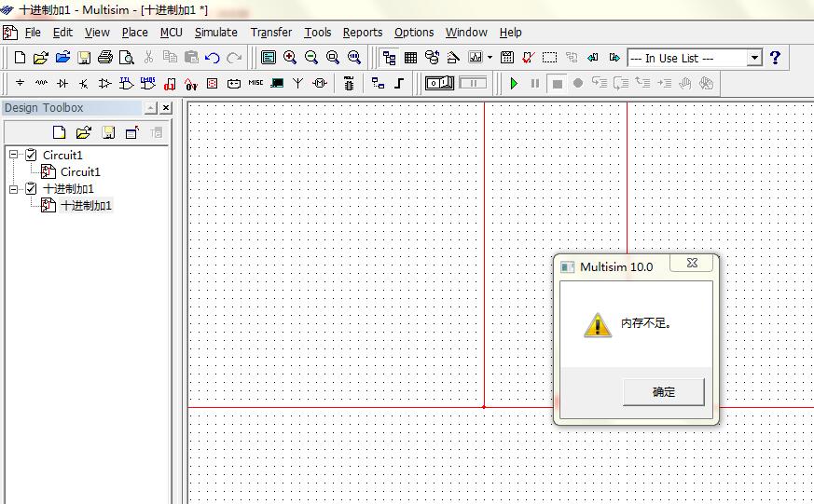814x504 pixels.
Task: Open the CMOS component group
Action: click(x=147, y=83)
